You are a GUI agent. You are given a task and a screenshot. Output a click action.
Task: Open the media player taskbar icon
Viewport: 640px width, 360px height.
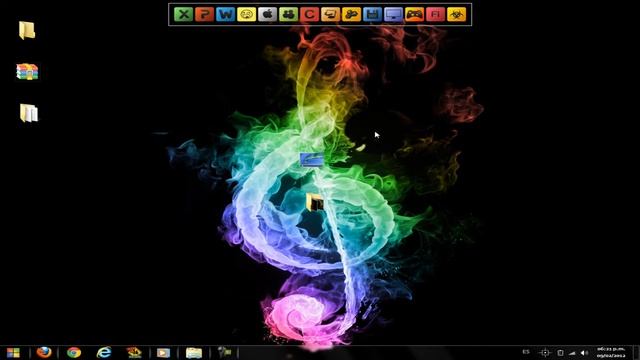(x=163, y=353)
